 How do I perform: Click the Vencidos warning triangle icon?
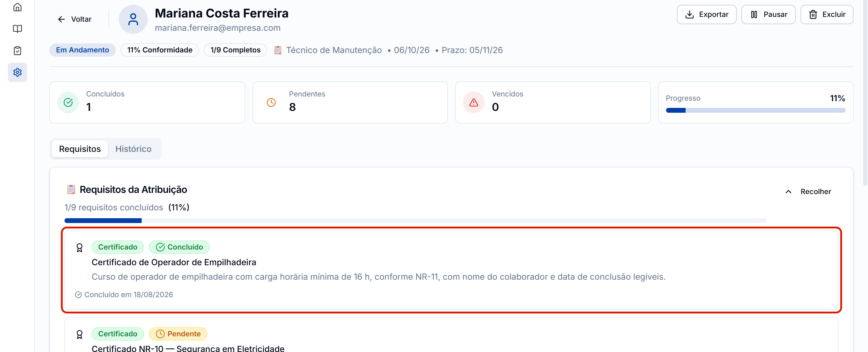pyautogui.click(x=474, y=102)
